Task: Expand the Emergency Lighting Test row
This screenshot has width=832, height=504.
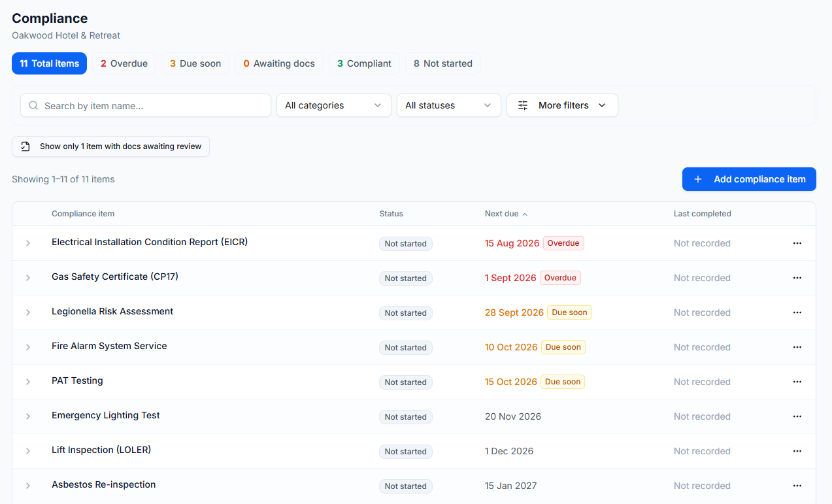Action: click(28, 416)
